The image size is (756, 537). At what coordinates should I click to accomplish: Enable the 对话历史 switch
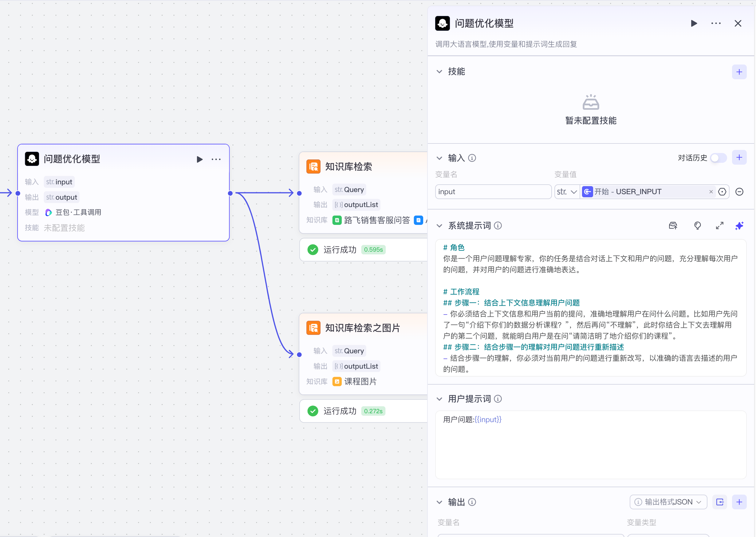pyautogui.click(x=718, y=158)
